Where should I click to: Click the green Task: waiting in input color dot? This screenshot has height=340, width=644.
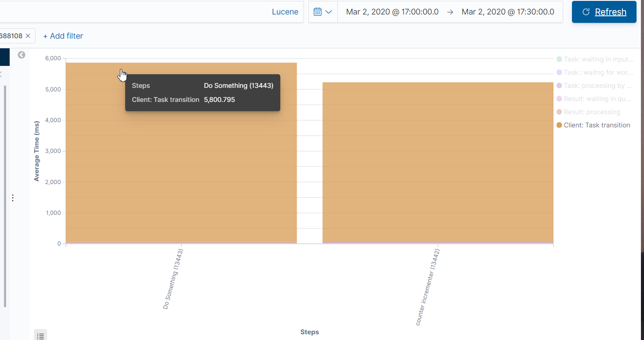(x=559, y=59)
